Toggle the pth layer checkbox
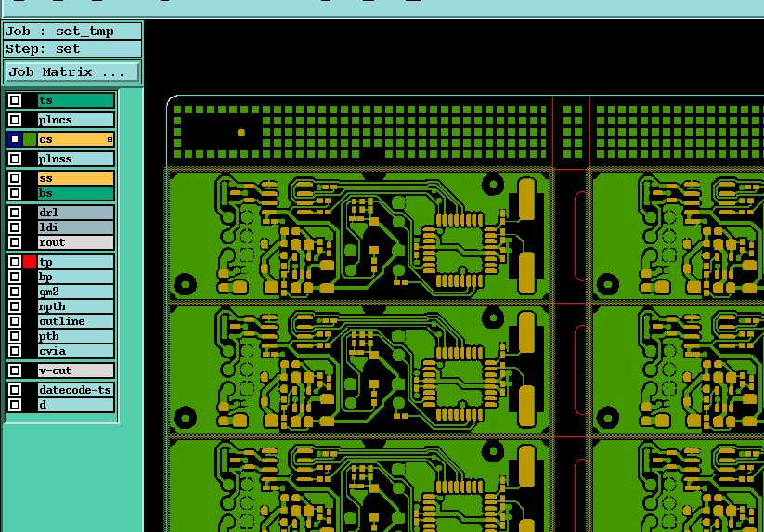 pos(15,336)
